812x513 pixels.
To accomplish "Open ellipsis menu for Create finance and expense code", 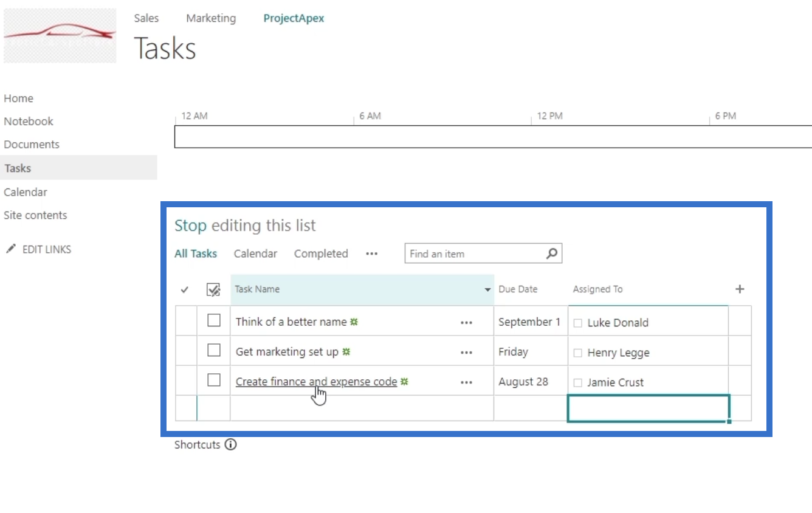I will pos(467,382).
